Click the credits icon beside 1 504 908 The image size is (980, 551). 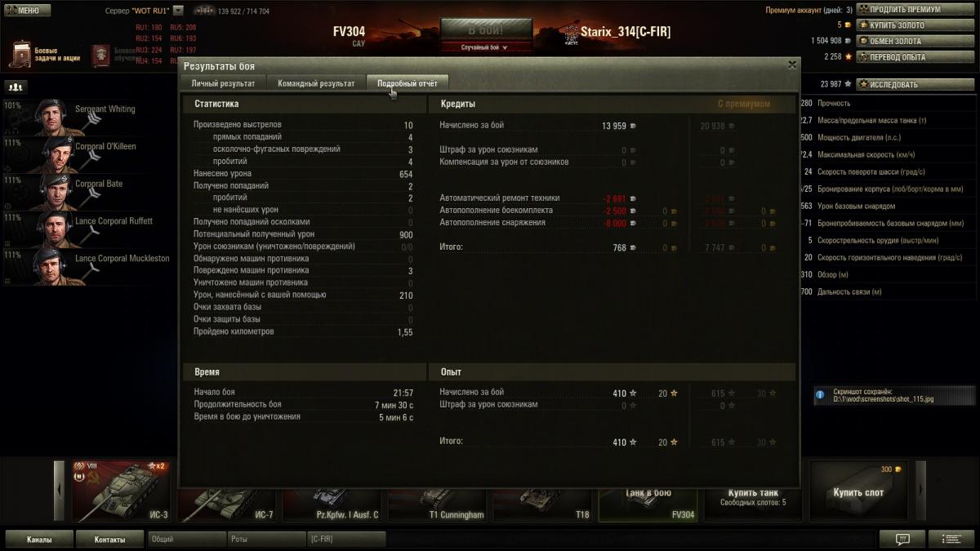click(x=849, y=41)
